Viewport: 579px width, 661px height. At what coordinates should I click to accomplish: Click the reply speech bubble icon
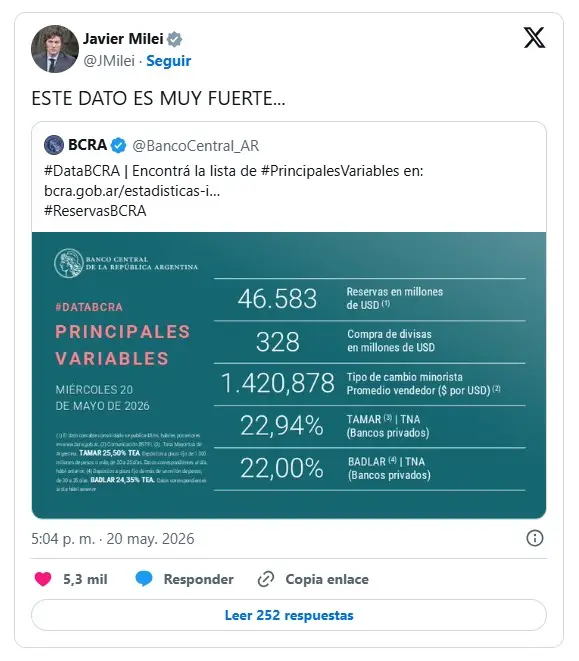click(144, 579)
